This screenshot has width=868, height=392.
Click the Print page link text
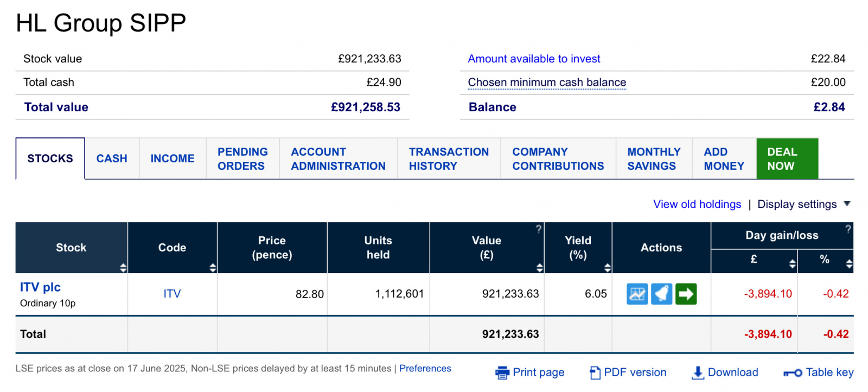point(538,372)
